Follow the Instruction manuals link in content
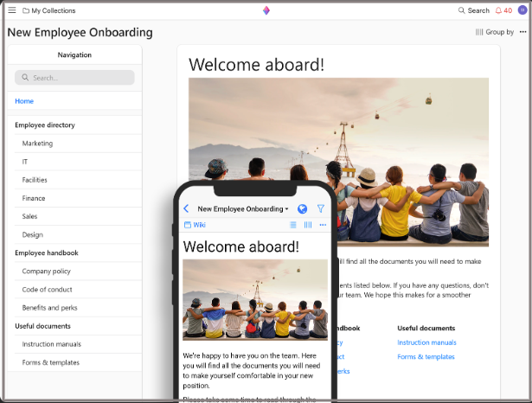 [x=426, y=342]
